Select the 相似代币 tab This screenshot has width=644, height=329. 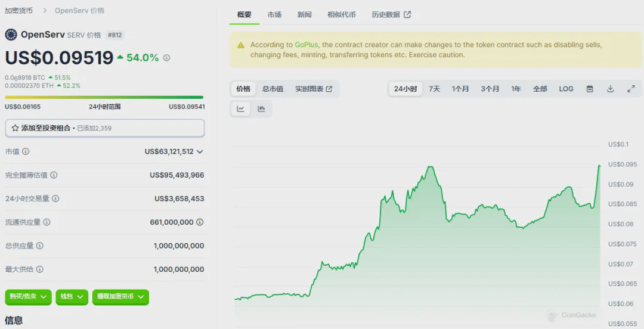341,15
